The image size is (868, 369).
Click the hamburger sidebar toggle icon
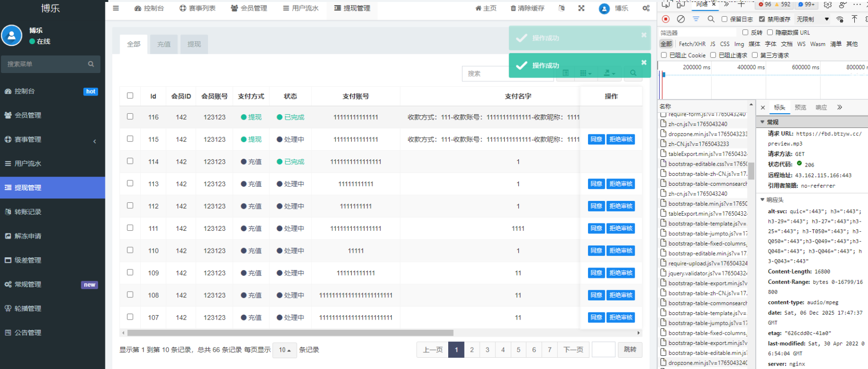coord(116,8)
